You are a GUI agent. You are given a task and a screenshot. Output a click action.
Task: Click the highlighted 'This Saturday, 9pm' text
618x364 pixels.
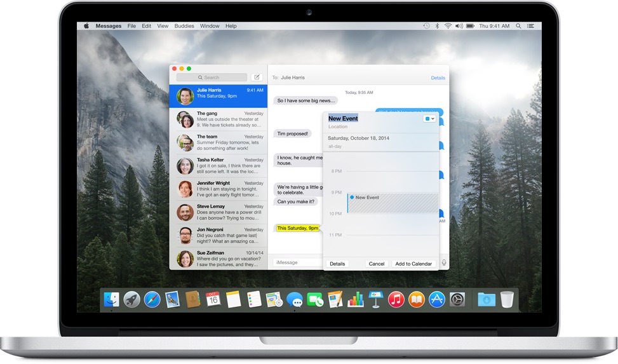[x=298, y=228]
